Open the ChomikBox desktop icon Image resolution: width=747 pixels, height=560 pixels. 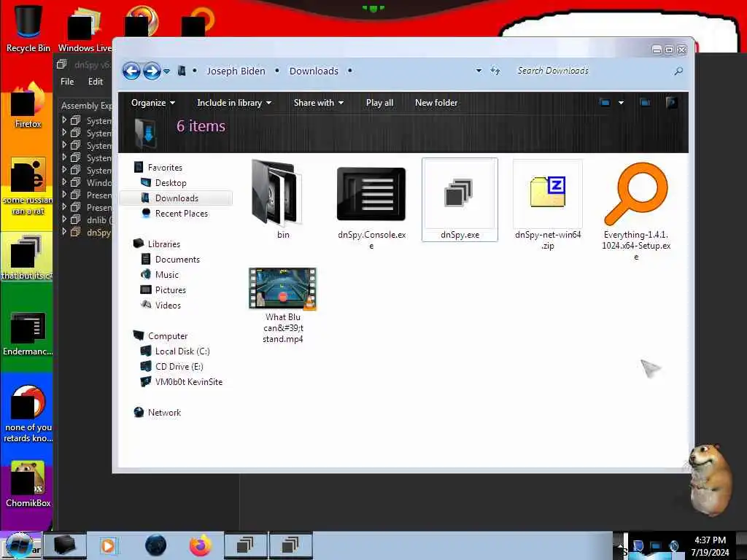point(28,483)
